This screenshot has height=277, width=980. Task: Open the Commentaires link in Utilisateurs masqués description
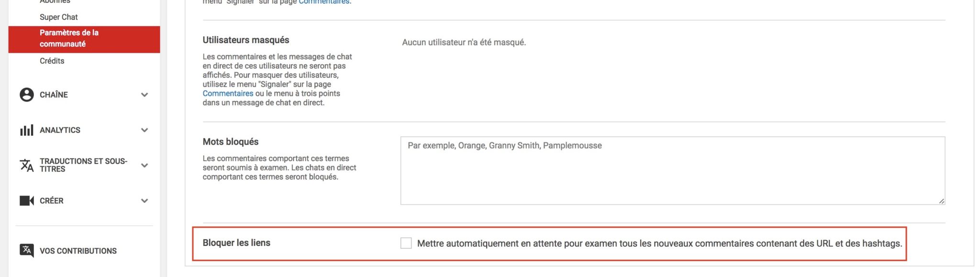(x=228, y=93)
